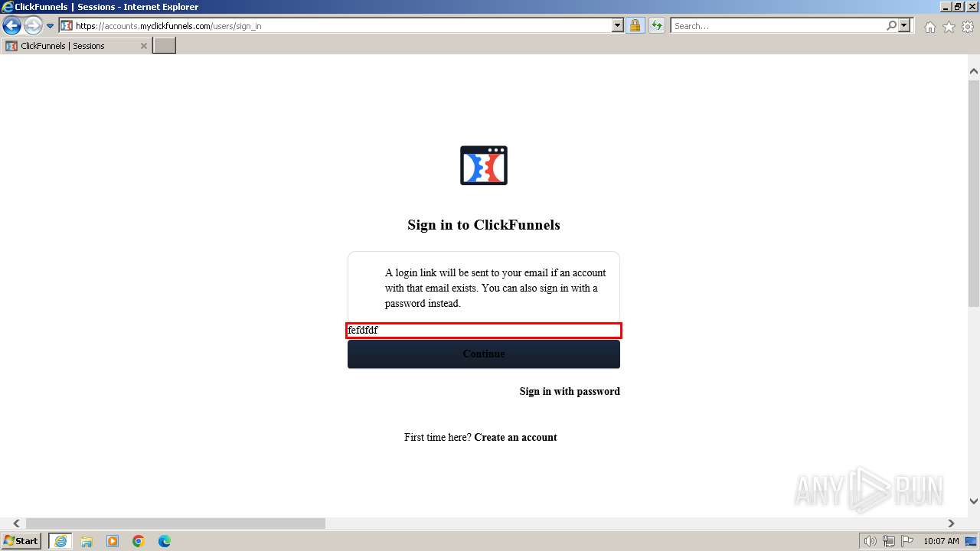The width and height of the screenshot is (980, 551).
Task: Open the search provider dropdown
Action: 904,26
